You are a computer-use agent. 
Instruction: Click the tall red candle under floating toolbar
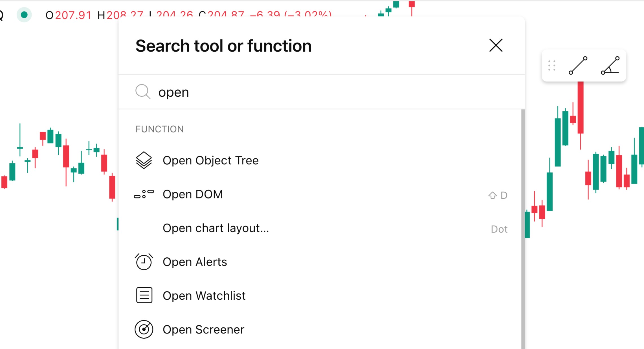tap(580, 107)
